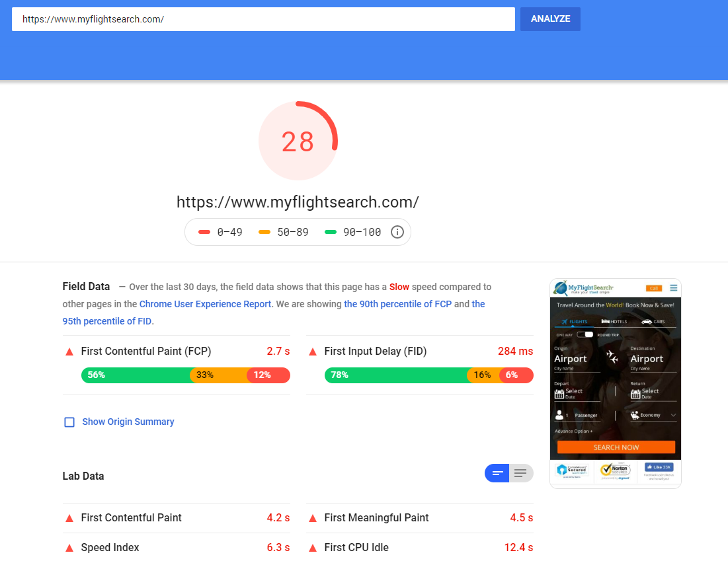The image size is (728, 561).
Task: Switch Lab Data to expanded list view
Action: (x=521, y=473)
